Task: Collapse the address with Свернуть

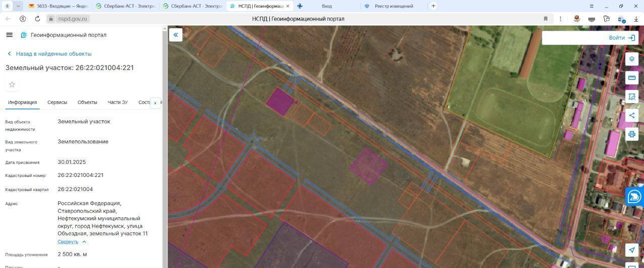Action: (71, 242)
